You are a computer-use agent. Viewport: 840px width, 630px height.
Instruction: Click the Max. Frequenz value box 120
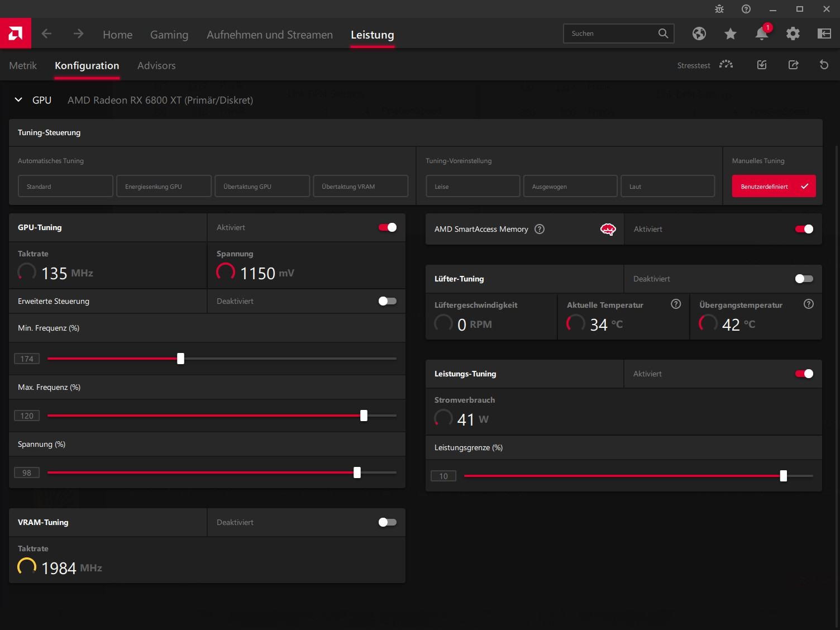(27, 416)
